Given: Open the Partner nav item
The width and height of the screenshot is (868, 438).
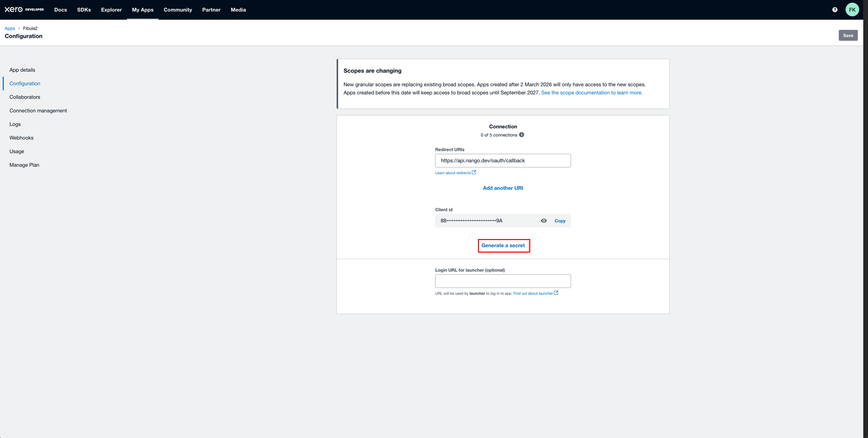Looking at the screenshot, I should [x=211, y=10].
